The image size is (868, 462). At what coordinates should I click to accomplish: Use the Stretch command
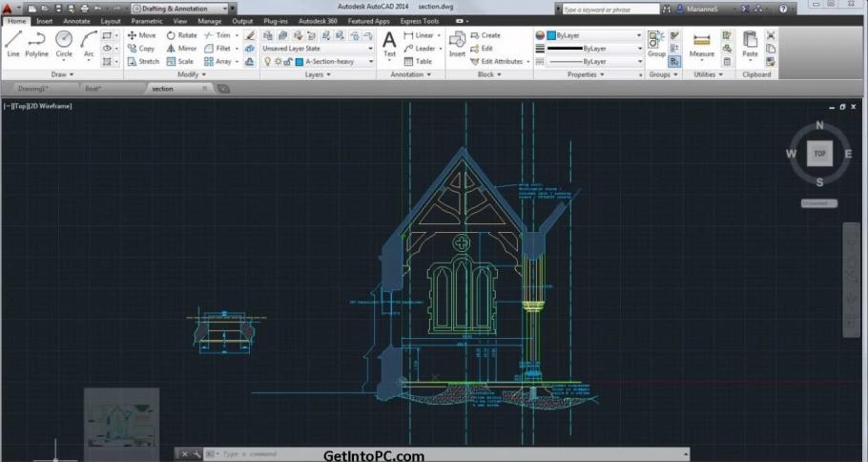coord(143,61)
